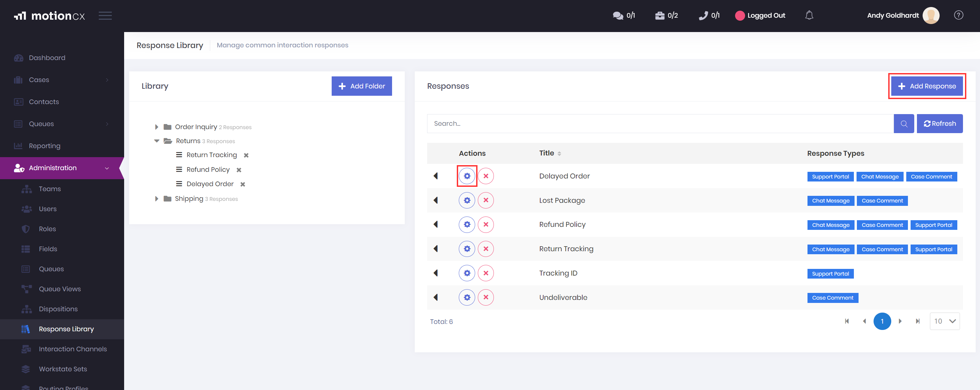
Task: Open Interaction Channels in the sidebar
Action: click(73, 349)
